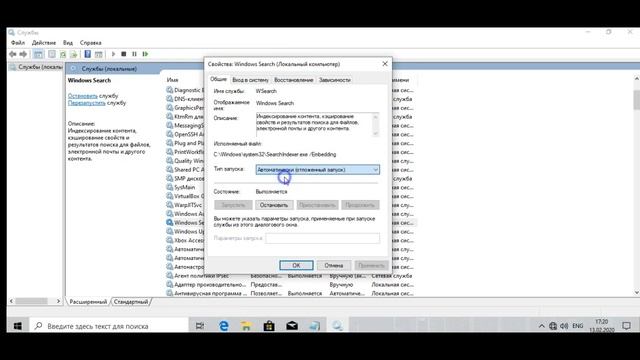Click the action pane toolbar icon

tap(99, 54)
